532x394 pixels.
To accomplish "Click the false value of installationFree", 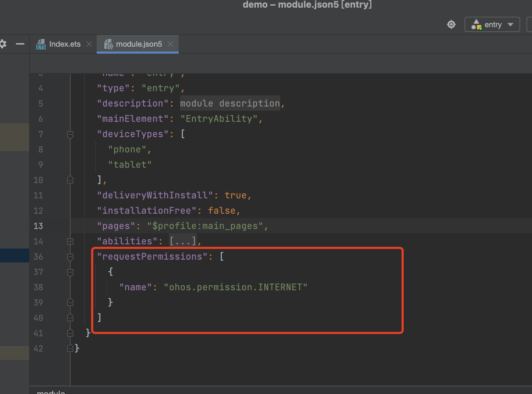I will click(x=222, y=211).
